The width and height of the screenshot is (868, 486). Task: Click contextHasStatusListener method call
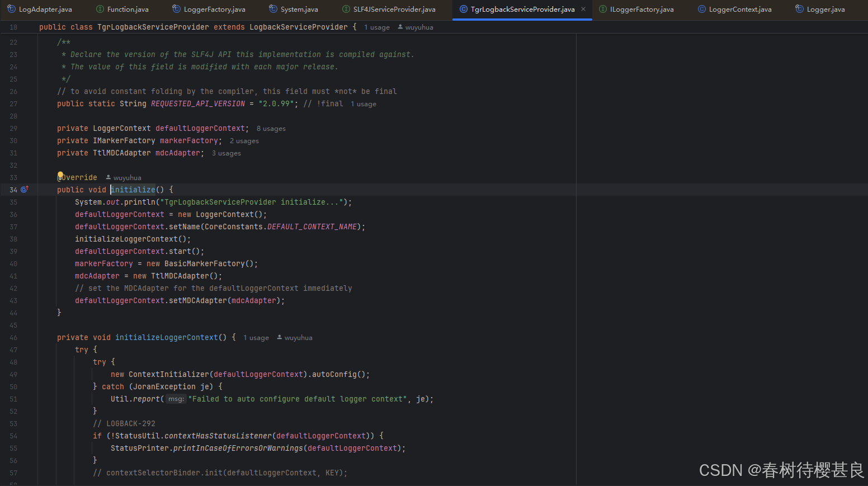pos(218,436)
